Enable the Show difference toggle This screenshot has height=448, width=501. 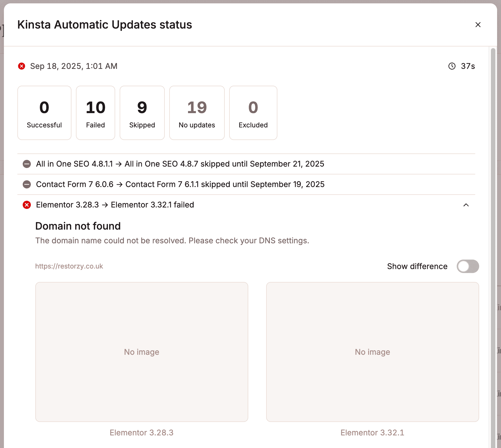(x=467, y=266)
